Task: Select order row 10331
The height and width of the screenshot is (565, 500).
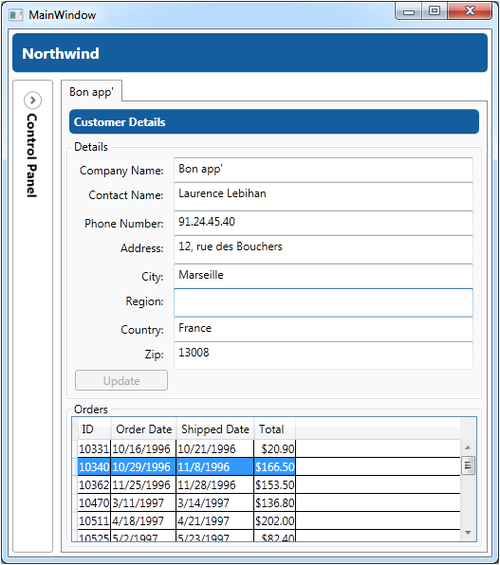Action: 269,449
